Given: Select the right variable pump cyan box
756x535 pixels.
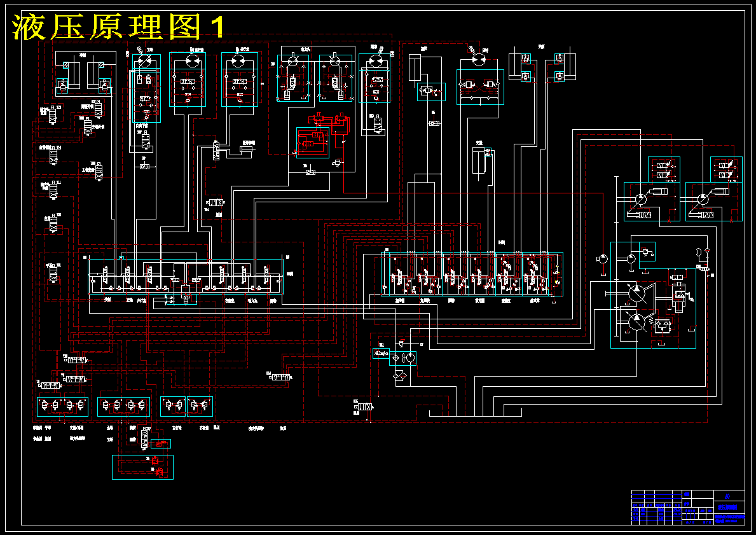Looking at the screenshot, I should (x=713, y=202).
